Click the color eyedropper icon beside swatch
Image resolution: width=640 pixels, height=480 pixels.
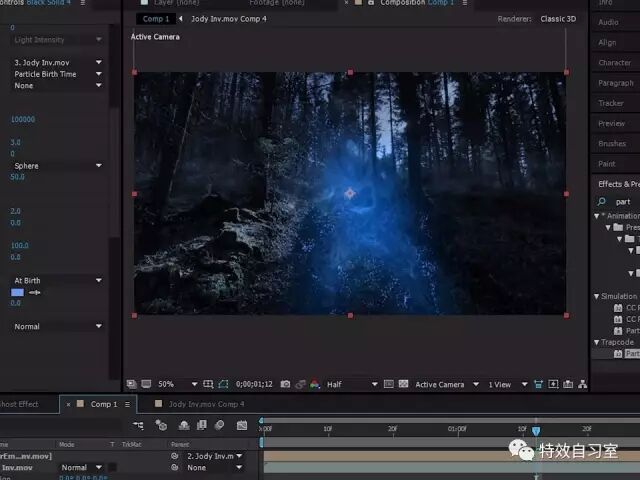(35, 292)
